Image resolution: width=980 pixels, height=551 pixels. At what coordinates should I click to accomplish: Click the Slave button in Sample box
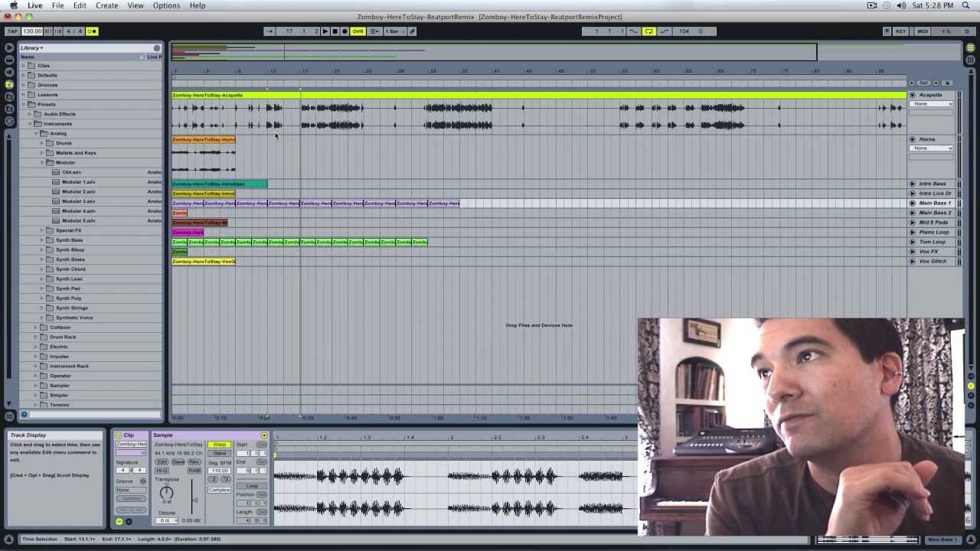tap(220, 453)
